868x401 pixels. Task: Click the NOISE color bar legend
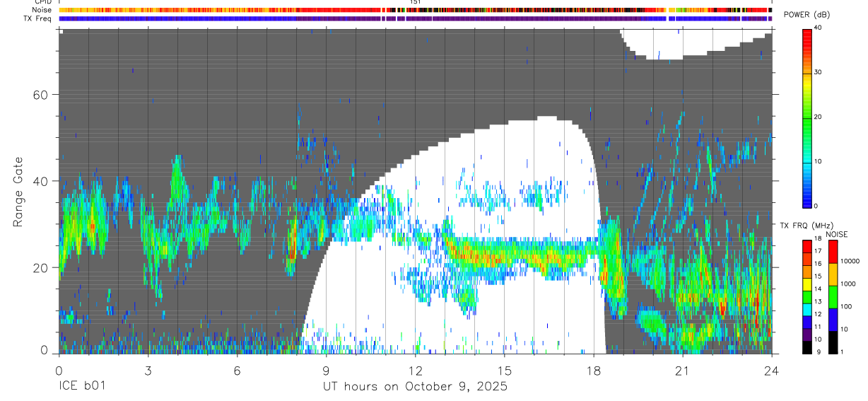pyautogui.click(x=833, y=296)
